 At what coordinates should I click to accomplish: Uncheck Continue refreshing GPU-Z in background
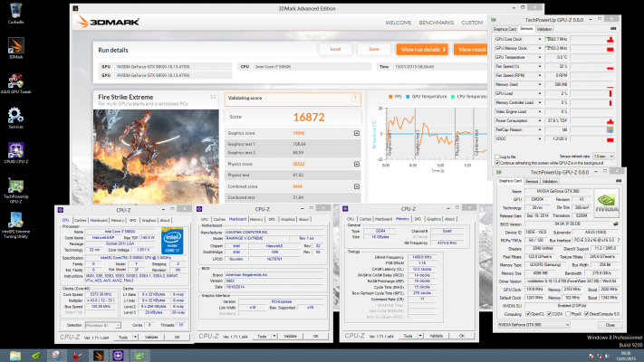tap(497, 163)
